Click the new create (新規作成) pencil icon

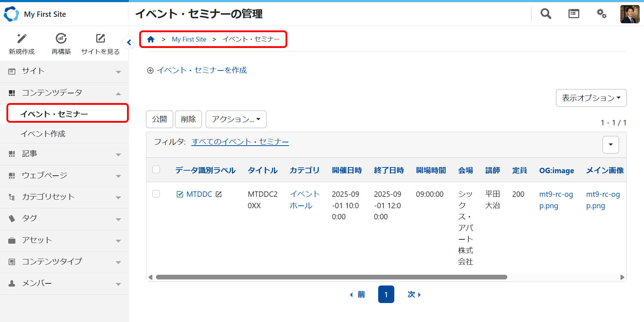coord(22,39)
